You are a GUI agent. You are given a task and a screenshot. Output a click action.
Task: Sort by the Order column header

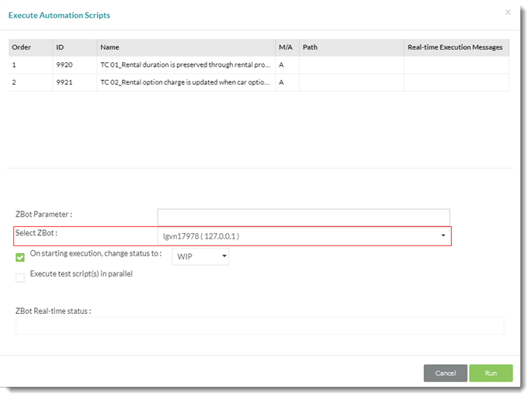22,47
